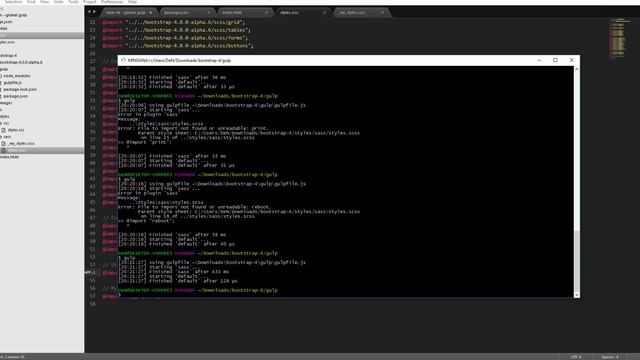Click the file icon beside styles.css
This screenshot has height=360, width=640.
tap(3, 130)
